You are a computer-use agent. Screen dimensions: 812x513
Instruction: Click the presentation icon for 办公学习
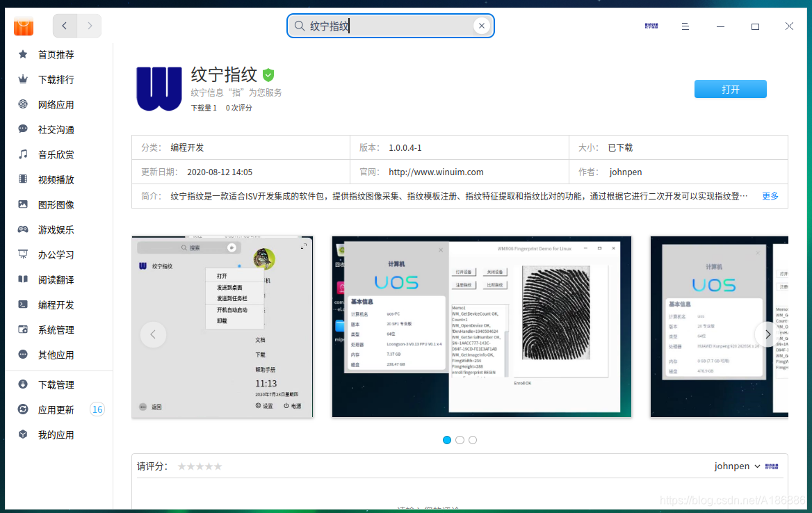[x=23, y=254]
